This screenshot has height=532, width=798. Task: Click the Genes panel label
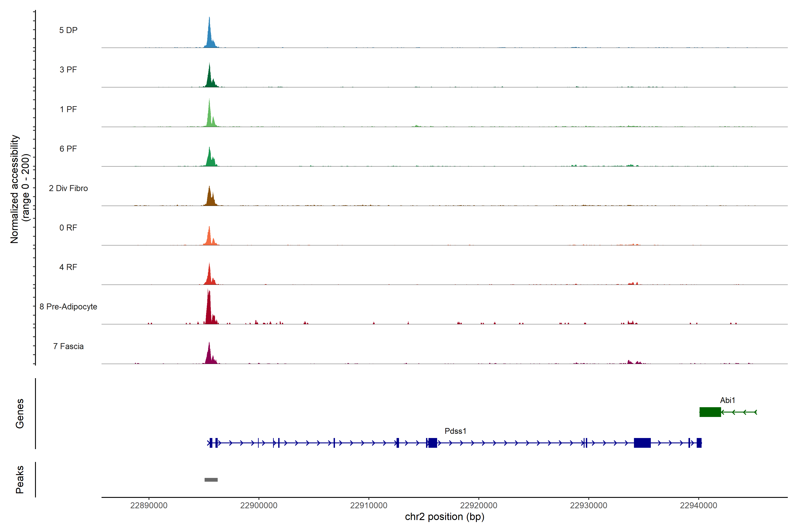[20, 414]
